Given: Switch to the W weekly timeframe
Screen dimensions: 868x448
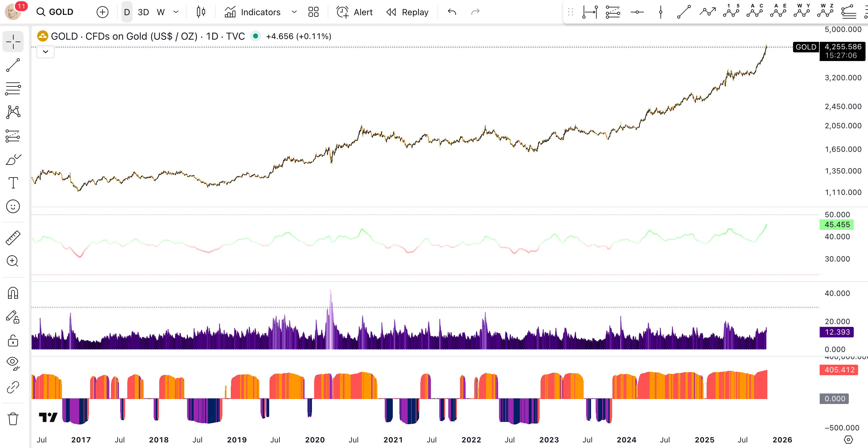Looking at the screenshot, I should tap(161, 12).
